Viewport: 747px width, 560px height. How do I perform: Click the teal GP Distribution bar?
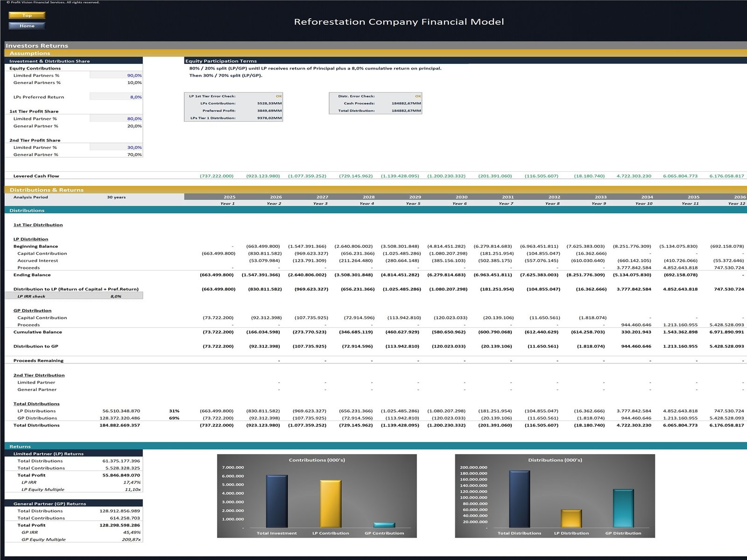pyautogui.click(x=623, y=509)
